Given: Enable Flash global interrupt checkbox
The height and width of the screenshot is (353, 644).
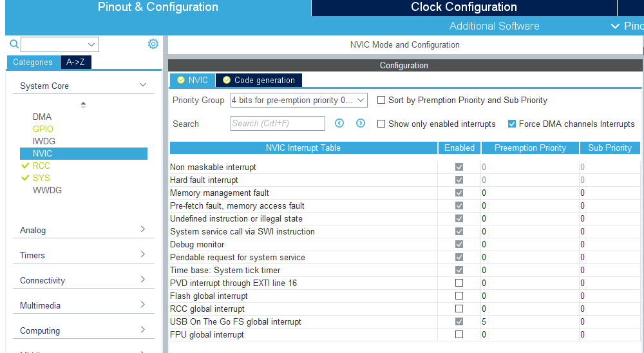Looking at the screenshot, I should click(x=459, y=296).
